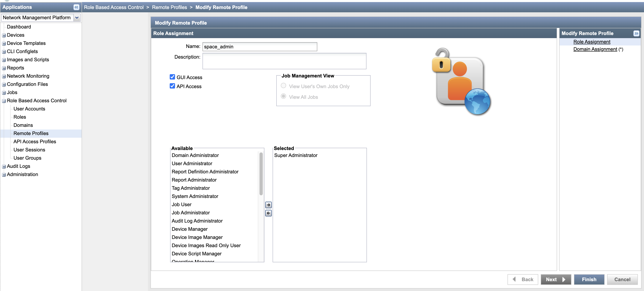This screenshot has height=291, width=644.
Task: Open the Network Management Platform dropdown
Action: (x=77, y=17)
